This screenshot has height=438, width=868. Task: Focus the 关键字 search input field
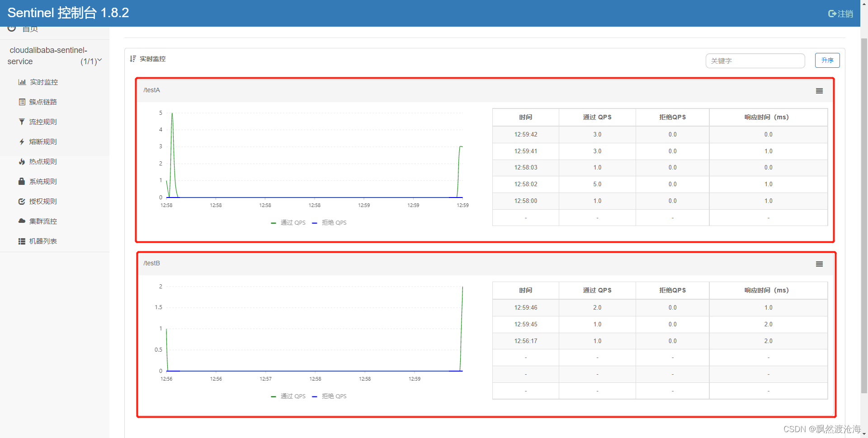tap(755, 61)
